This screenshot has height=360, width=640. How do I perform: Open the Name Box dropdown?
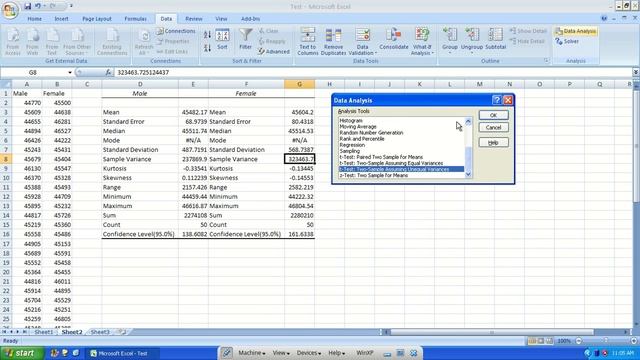(x=70, y=72)
